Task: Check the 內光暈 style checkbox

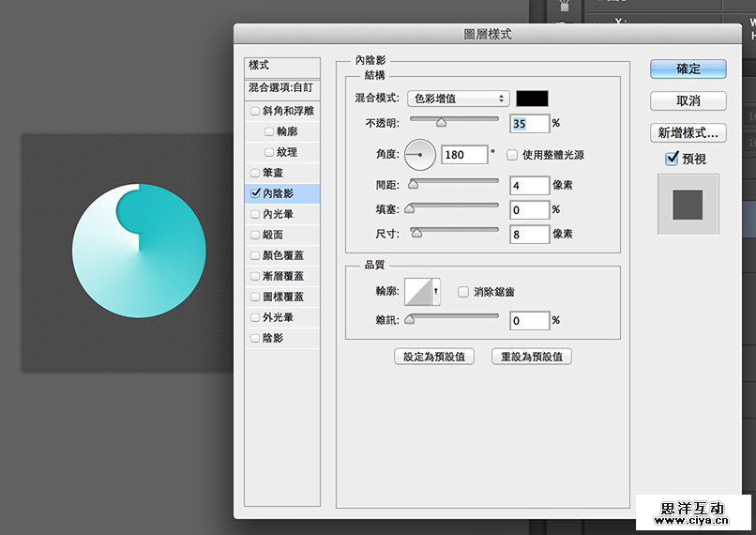Action: (255, 214)
